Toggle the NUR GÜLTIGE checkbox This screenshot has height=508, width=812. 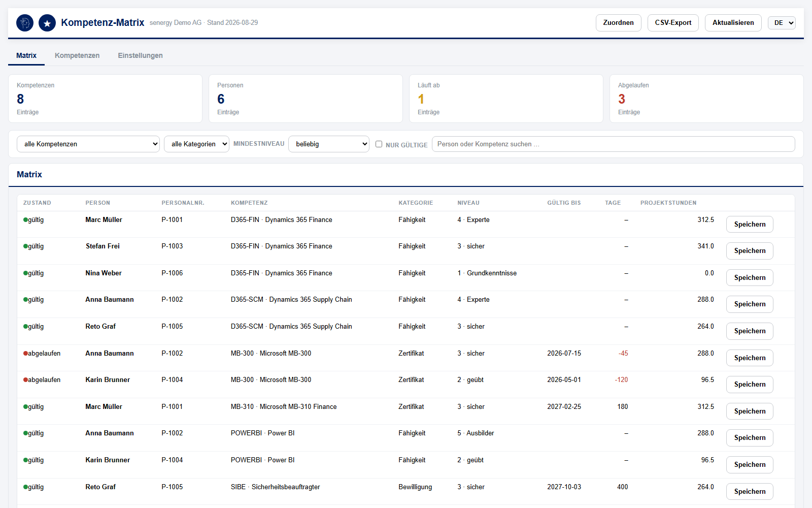(x=379, y=144)
